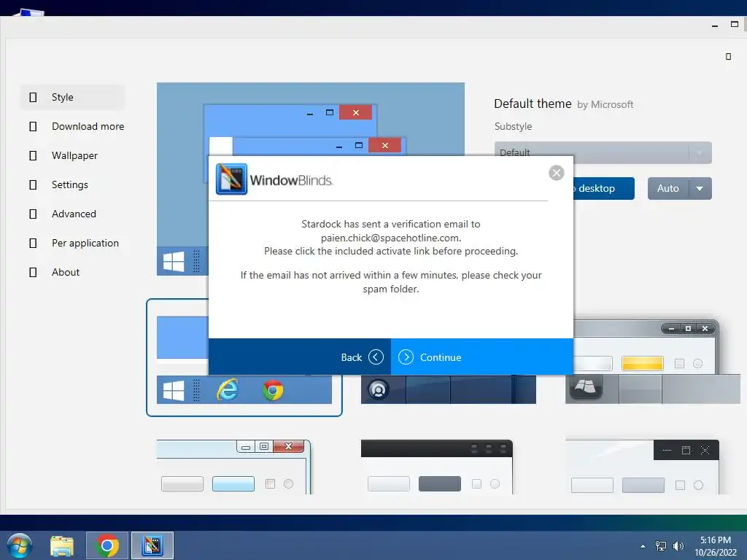This screenshot has height=560, width=747.
Task: Click the Chrome icon in the selected theme preview
Action: pos(273,390)
